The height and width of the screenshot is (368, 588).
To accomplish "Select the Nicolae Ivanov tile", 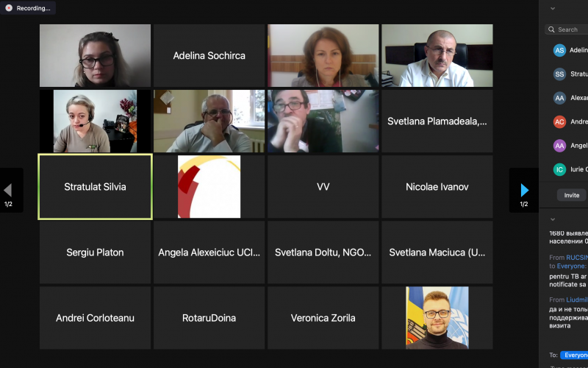I will click(x=437, y=187).
